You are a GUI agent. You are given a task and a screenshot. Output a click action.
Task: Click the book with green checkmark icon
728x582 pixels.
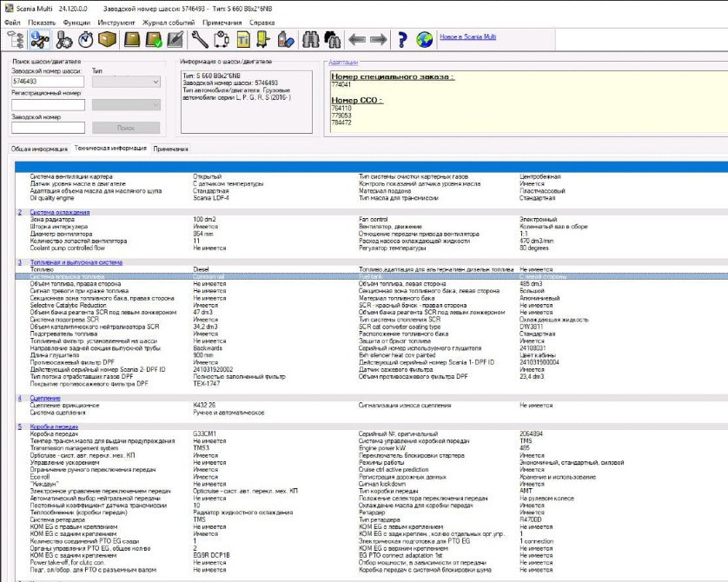click(x=154, y=39)
